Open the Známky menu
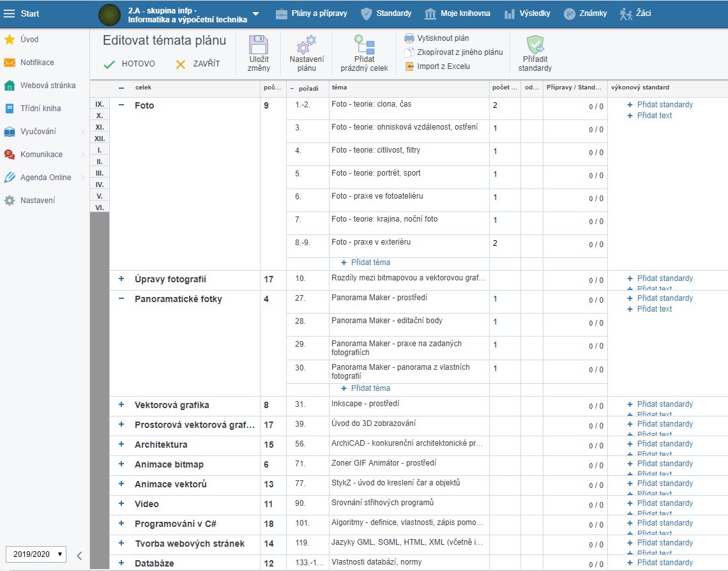Image resolution: width=728 pixels, height=571 pixels. [x=586, y=13]
